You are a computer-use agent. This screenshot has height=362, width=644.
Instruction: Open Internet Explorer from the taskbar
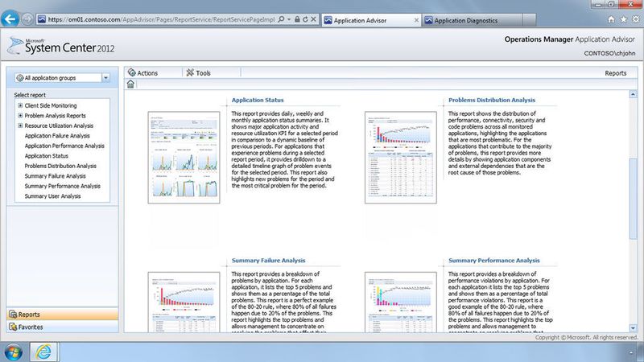pyautogui.click(x=43, y=352)
